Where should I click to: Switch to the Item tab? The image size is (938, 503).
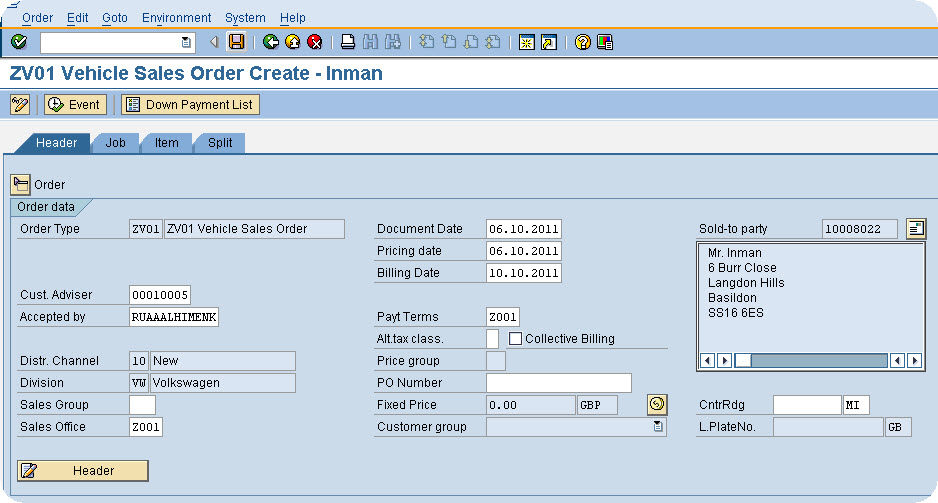click(x=167, y=143)
